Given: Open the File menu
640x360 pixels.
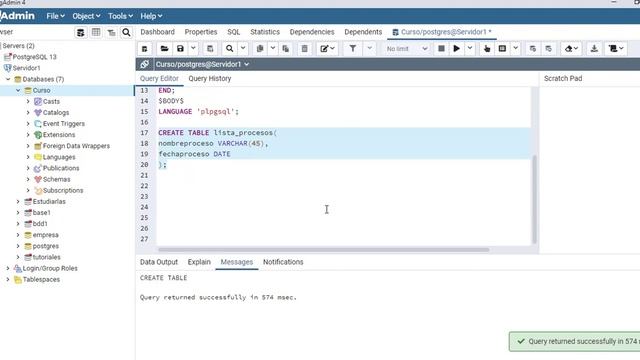Looking at the screenshot, I should point(55,16).
